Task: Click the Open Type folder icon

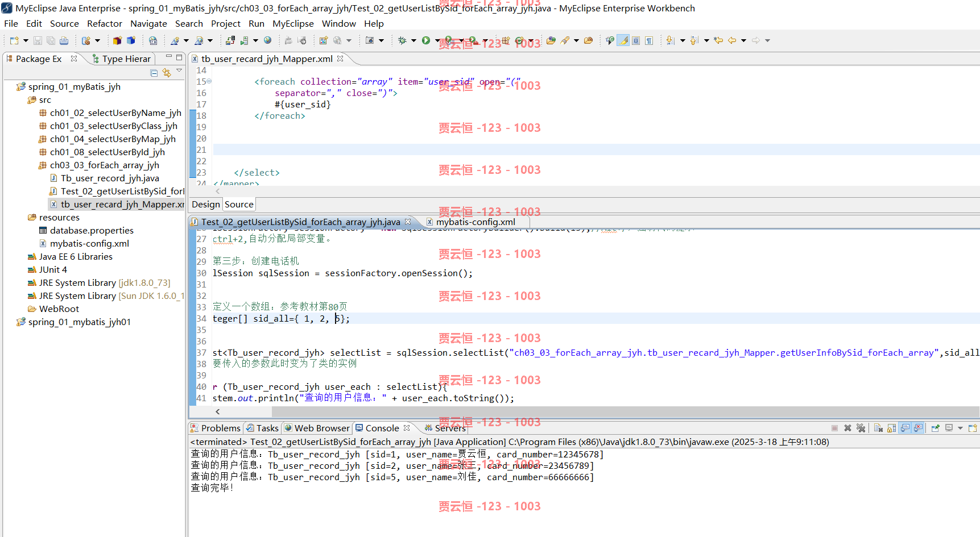Action: point(551,40)
